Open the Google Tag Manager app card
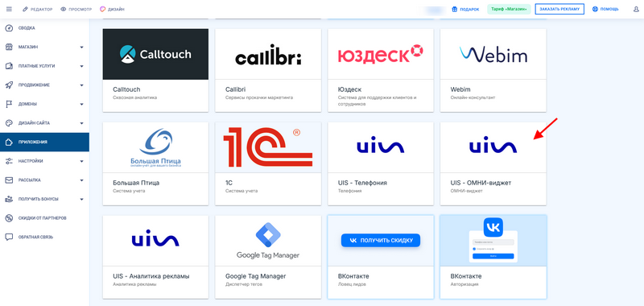The width and height of the screenshot is (644, 306). tap(268, 257)
